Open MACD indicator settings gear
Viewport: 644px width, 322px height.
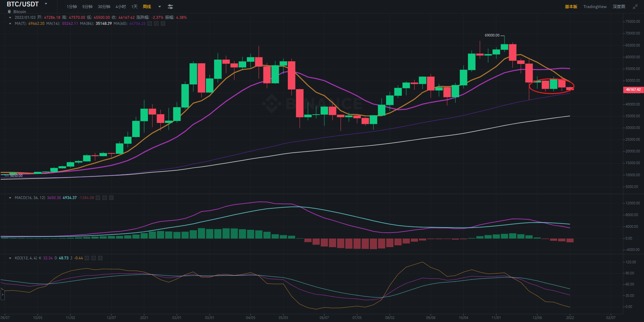tap(105, 198)
